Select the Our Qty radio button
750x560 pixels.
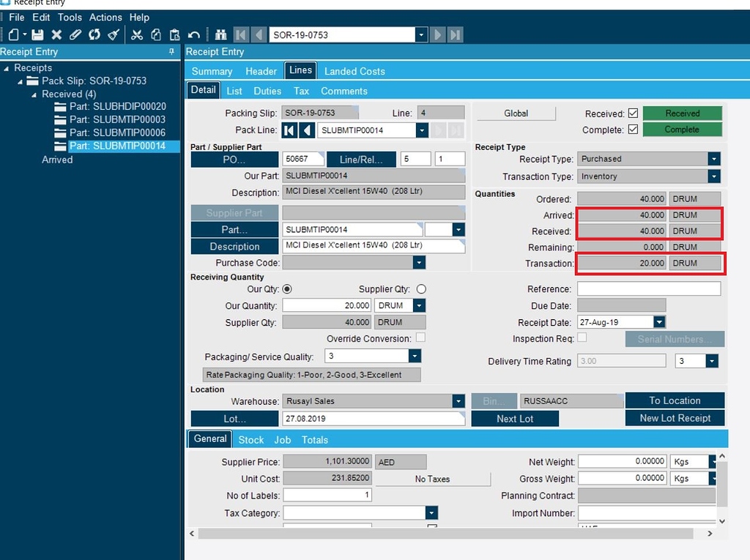[287, 289]
